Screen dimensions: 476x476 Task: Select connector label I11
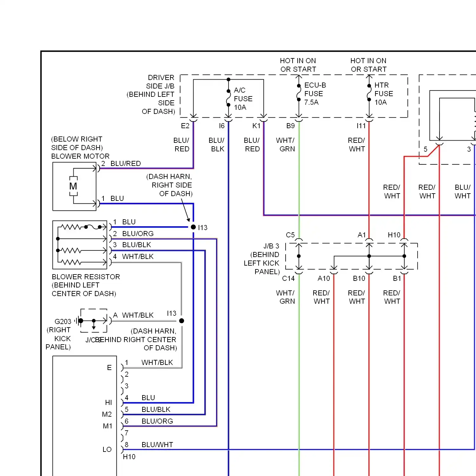[361, 126]
